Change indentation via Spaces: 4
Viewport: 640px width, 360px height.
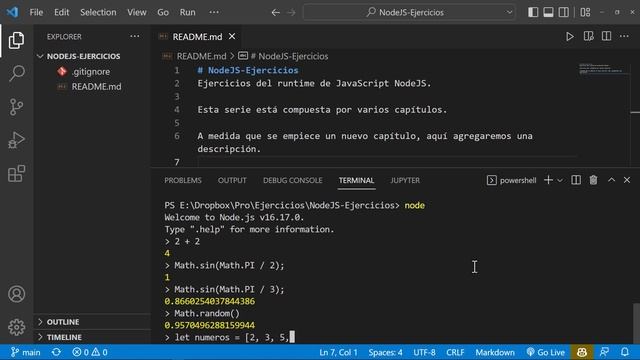click(385, 352)
